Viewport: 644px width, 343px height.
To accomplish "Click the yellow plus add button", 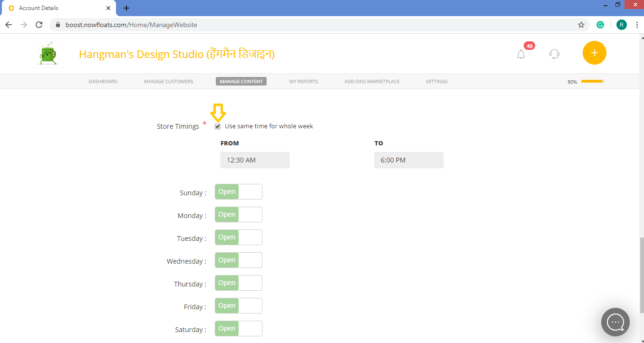I will coord(594,53).
